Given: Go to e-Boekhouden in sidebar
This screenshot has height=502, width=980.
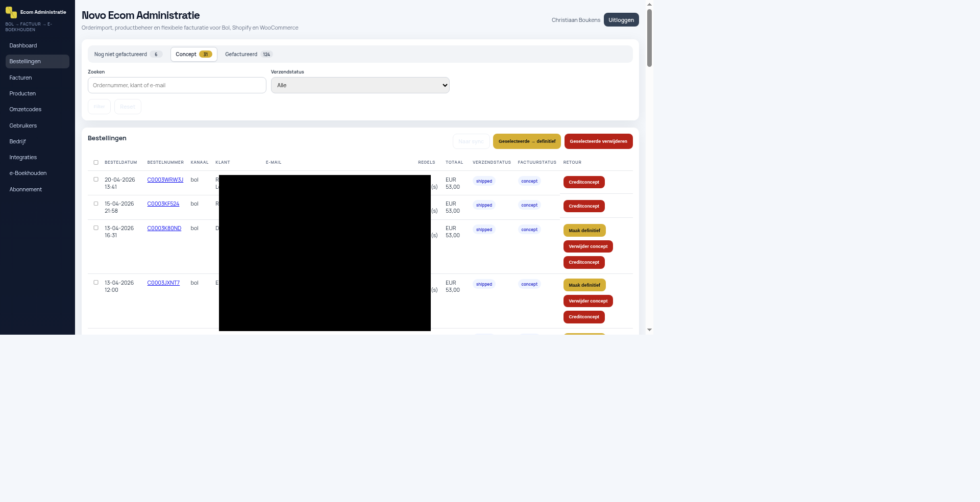Looking at the screenshot, I should coord(37,173).
